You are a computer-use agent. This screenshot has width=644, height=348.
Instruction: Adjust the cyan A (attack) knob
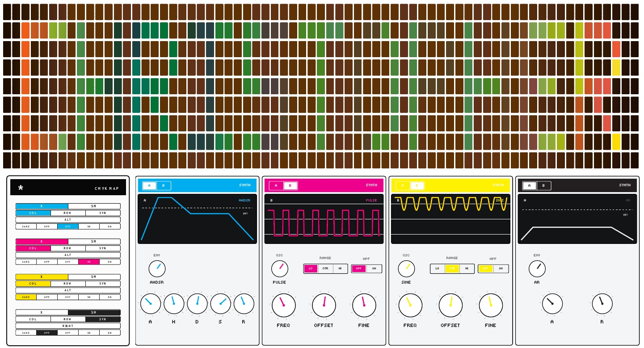pos(151,304)
